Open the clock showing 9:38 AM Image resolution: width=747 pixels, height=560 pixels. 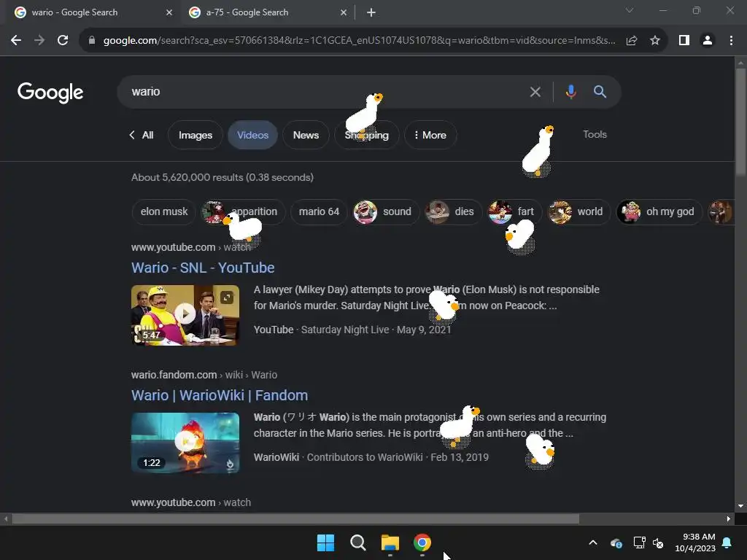pyautogui.click(x=695, y=542)
